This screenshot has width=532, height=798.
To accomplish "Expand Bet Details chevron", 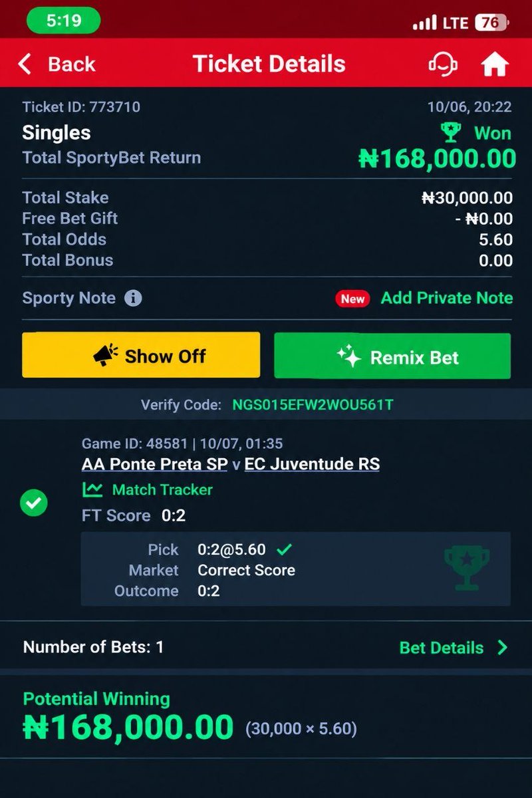I will 503,648.
